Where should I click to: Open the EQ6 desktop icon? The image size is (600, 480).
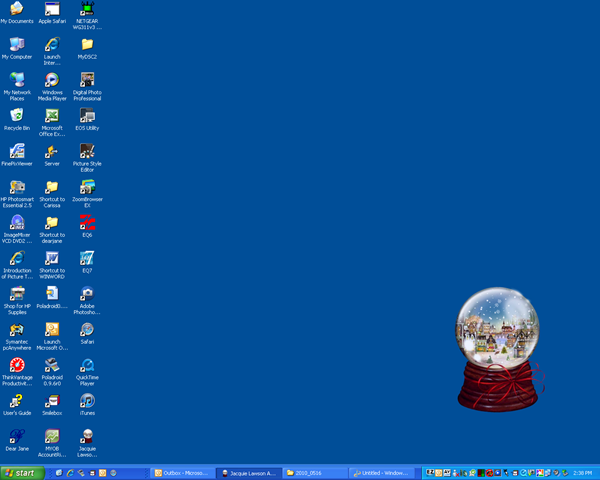(87, 227)
